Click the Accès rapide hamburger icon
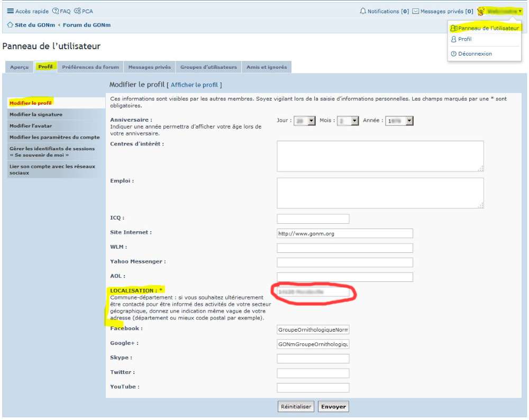The image size is (529, 420). (10, 11)
